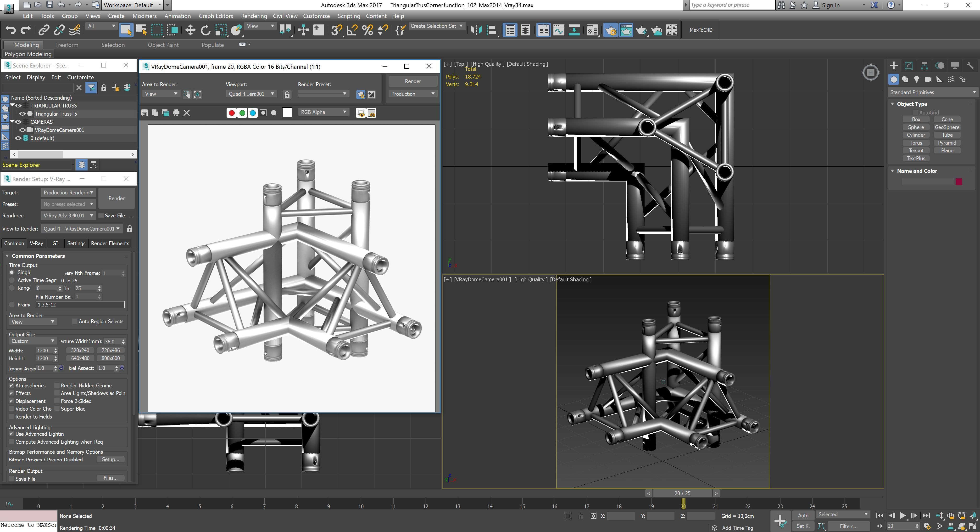
Task: Switch to Cameras category in Create panel
Action: (928, 79)
